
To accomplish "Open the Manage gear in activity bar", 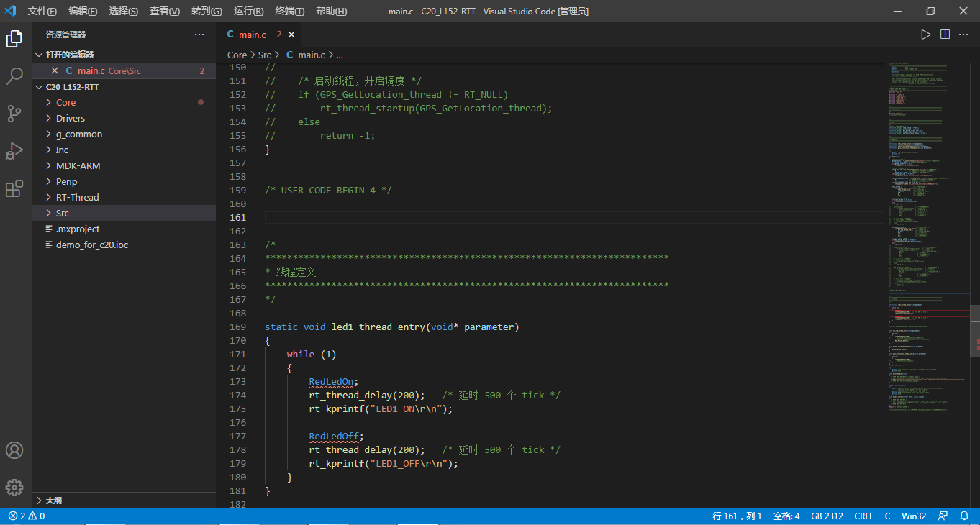I will (14, 488).
